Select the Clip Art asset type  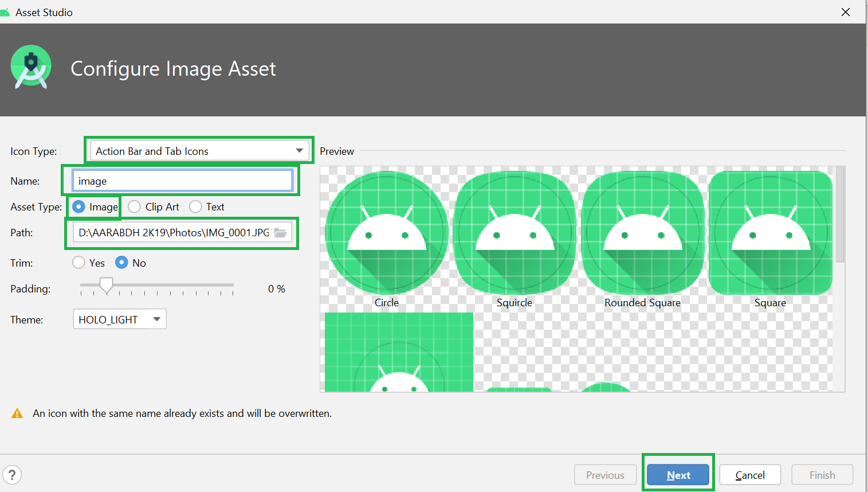click(135, 206)
